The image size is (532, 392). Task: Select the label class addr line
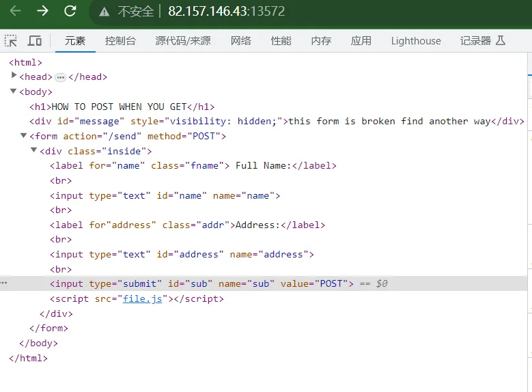click(x=187, y=225)
